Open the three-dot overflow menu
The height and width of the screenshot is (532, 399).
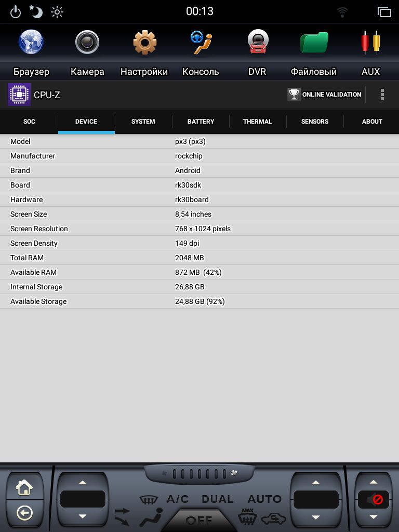382,95
